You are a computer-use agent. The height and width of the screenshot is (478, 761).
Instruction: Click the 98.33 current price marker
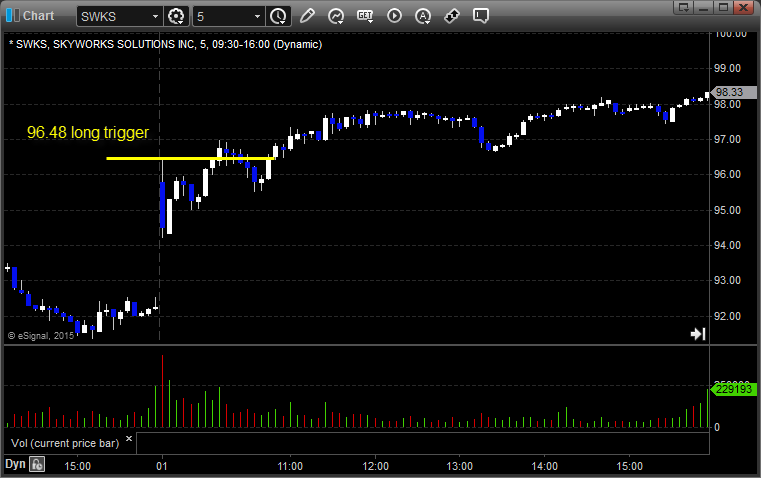[x=733, y=92]
